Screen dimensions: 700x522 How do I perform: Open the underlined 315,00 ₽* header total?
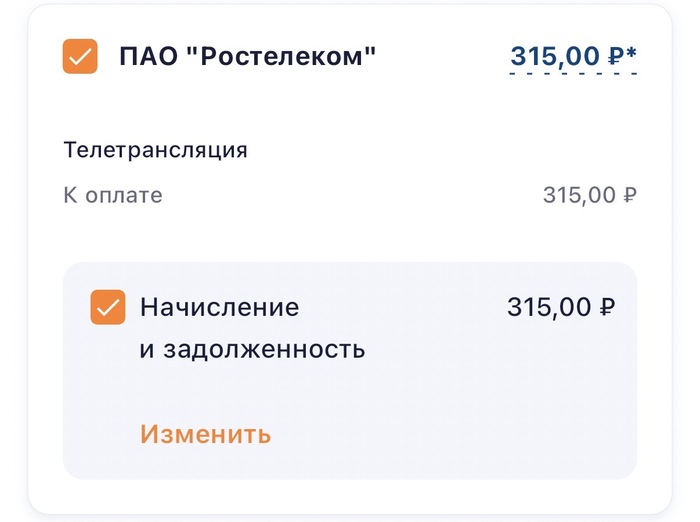573,56
